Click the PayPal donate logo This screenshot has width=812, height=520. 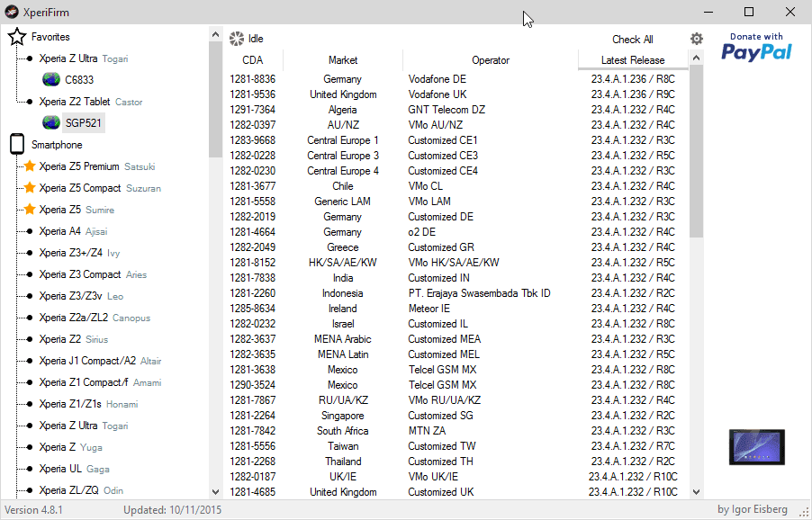coord(756,47)
